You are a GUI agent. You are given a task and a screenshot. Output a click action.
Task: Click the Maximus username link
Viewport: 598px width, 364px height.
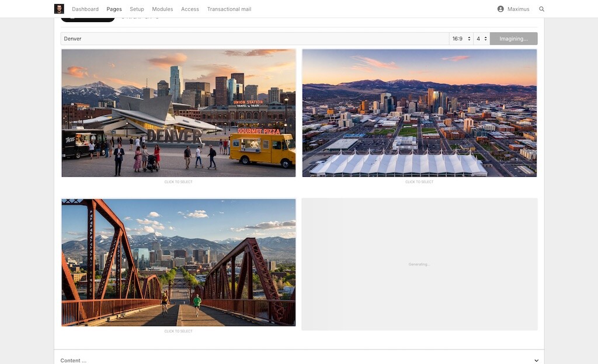tap(518, 9)
